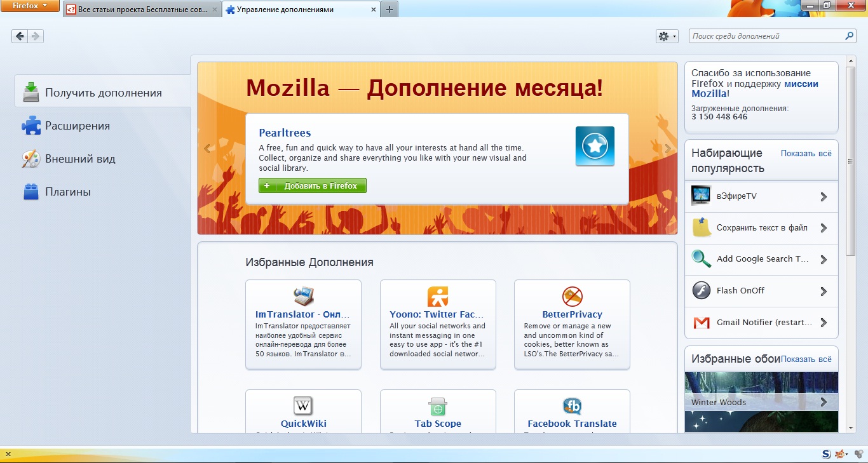Viewport: 868px width, 463px height.
Task: Click the Загруженные дополнения count 3 150 448 646
Action: pyautogui.click(x=719, y=117)
